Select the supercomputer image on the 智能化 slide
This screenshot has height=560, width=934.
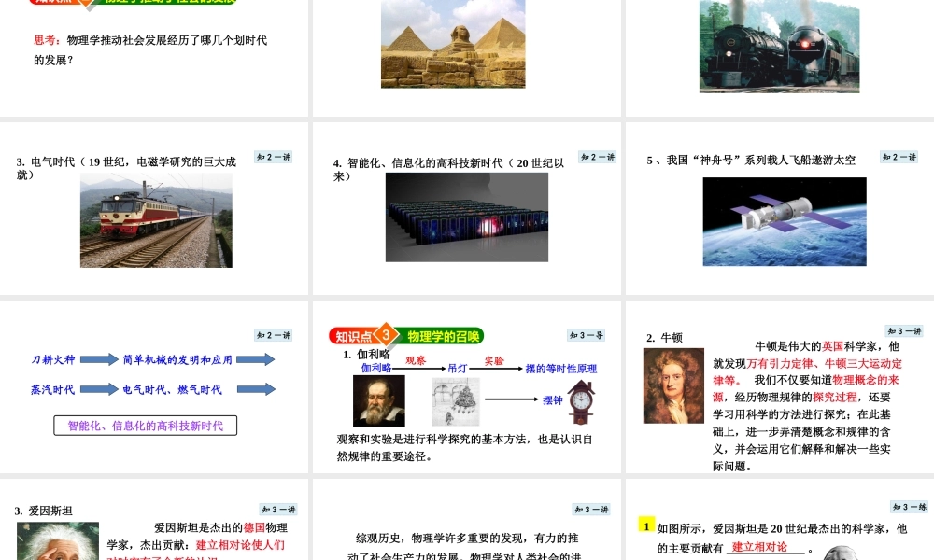[x=467, y=217]
